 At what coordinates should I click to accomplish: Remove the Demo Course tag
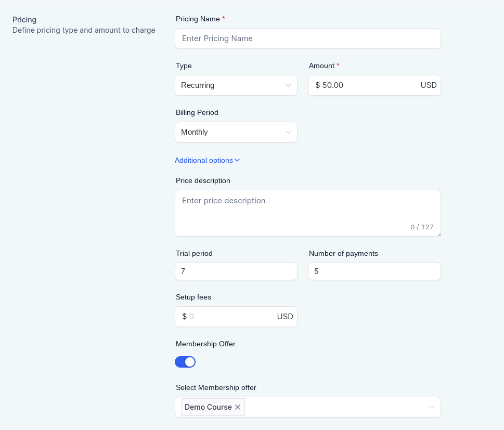click(238, 407)
